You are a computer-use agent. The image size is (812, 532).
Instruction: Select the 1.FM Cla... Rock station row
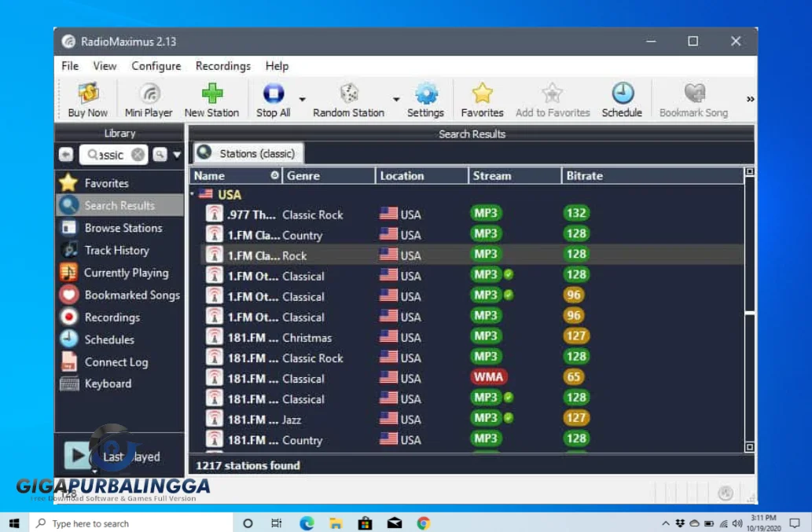click(472, 255)
